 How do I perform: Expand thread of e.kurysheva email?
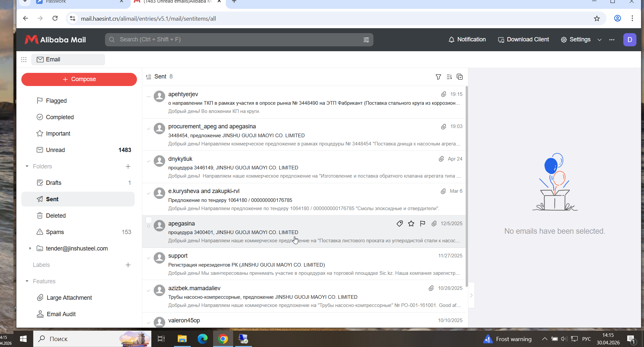pos(148,193)
